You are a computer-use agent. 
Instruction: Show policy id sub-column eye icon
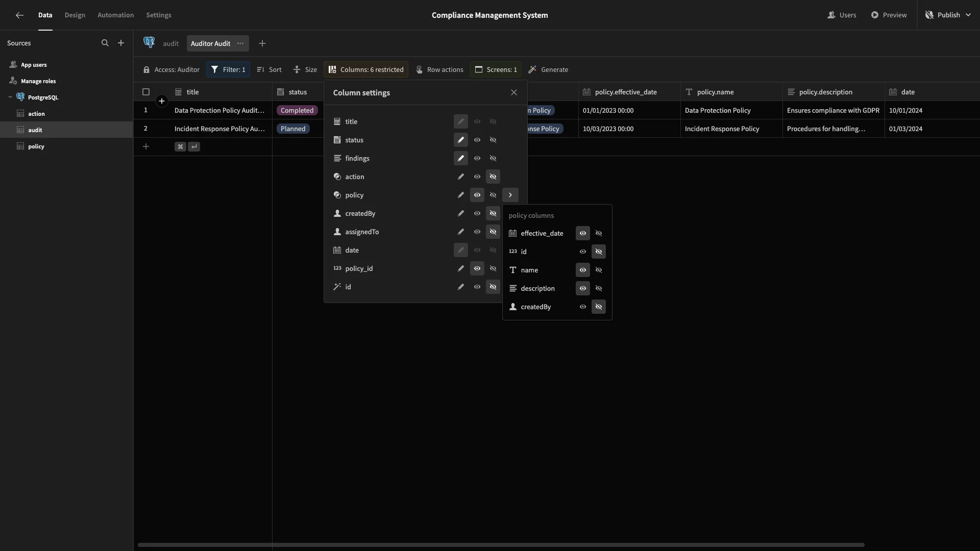583,252
